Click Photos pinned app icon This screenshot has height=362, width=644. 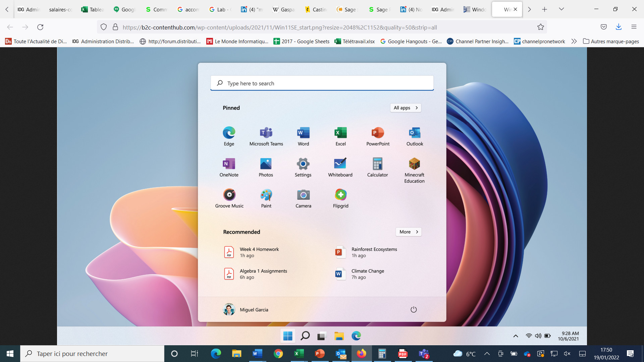266,167
